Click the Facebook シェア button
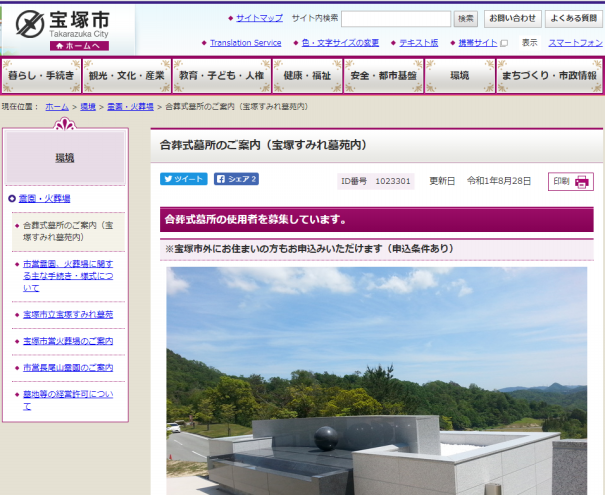The width and height of the screenshot is (605, 495). [x=236, y=179]
